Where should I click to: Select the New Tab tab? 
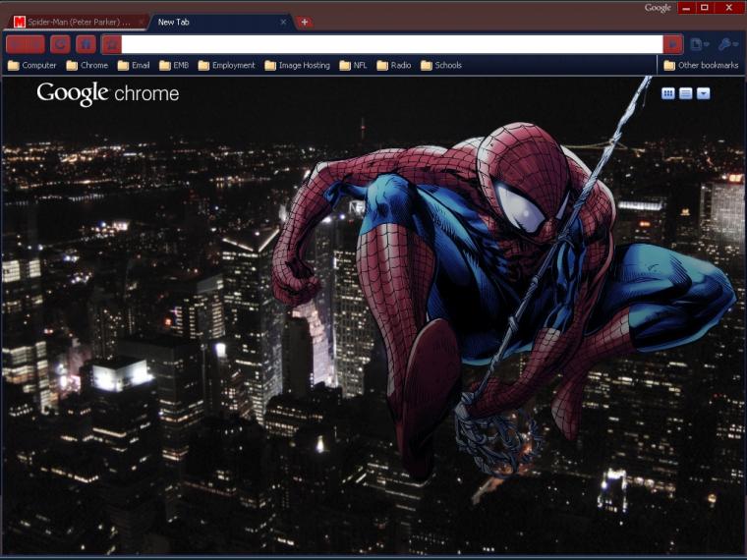(x=220, y=22)
